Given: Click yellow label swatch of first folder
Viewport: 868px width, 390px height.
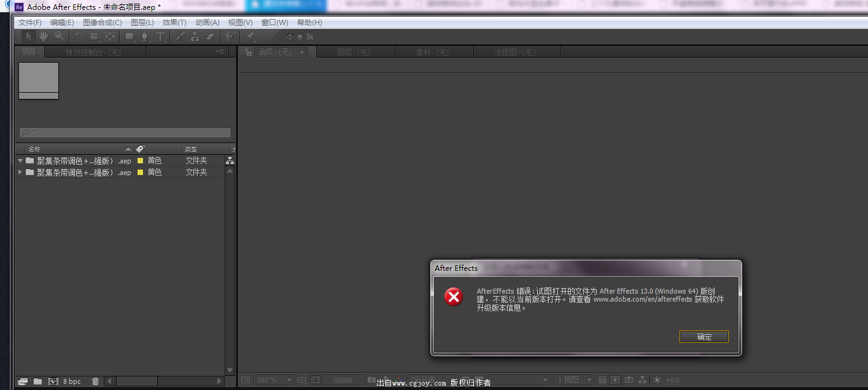Looking at the screenshot, I should [x=140, y=161].
